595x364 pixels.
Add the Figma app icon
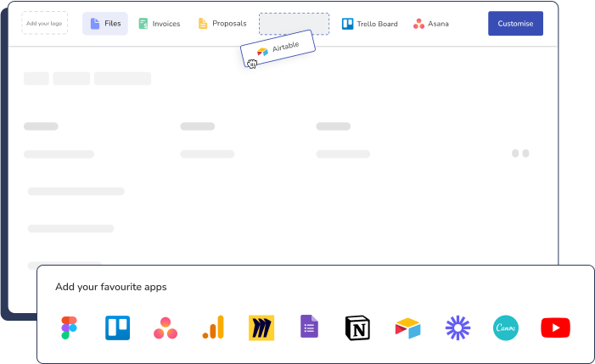pos(69,328)
